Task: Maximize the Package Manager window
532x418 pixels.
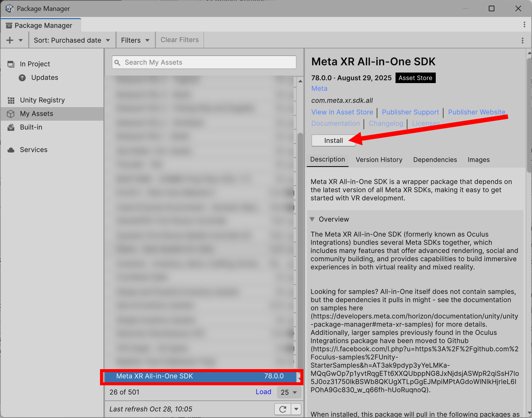Action: 491,8
